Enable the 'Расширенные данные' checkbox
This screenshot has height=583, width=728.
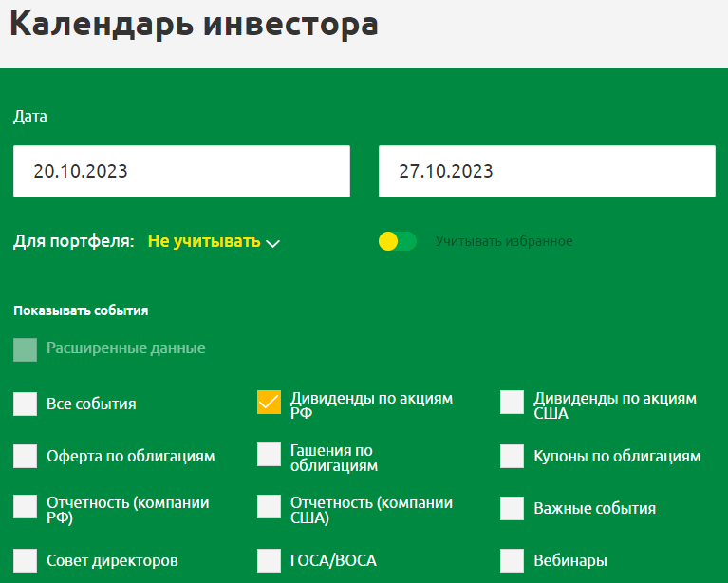(26, 348)
